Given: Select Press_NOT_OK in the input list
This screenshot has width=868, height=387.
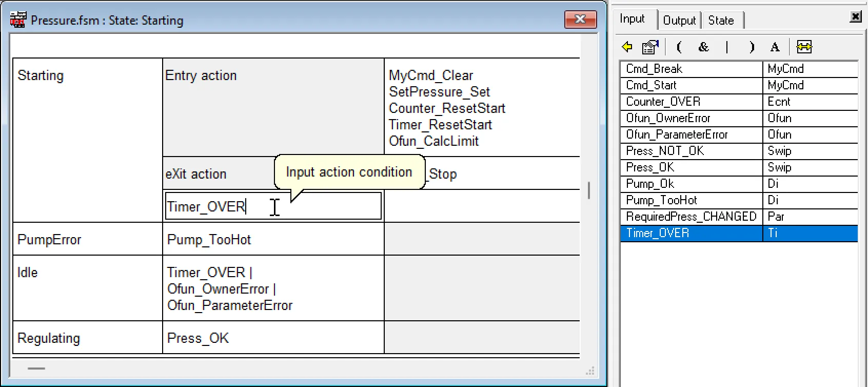Looking at the screenshot, I should pos(692,151).
